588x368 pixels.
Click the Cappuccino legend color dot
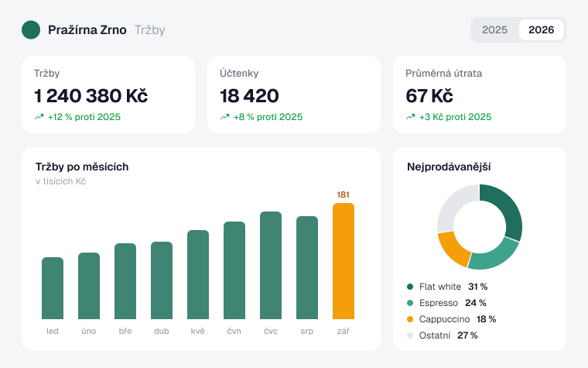410,319
